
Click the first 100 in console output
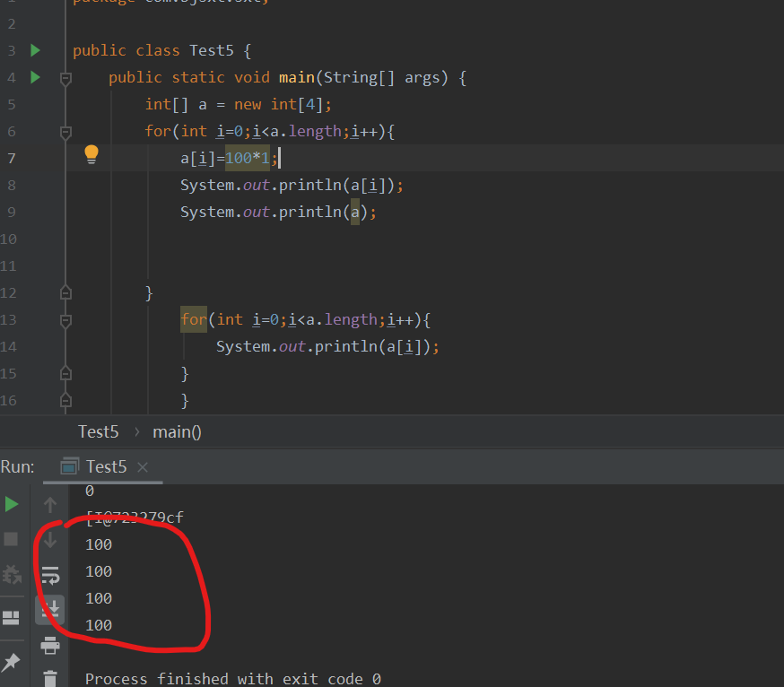coord(99,544)
